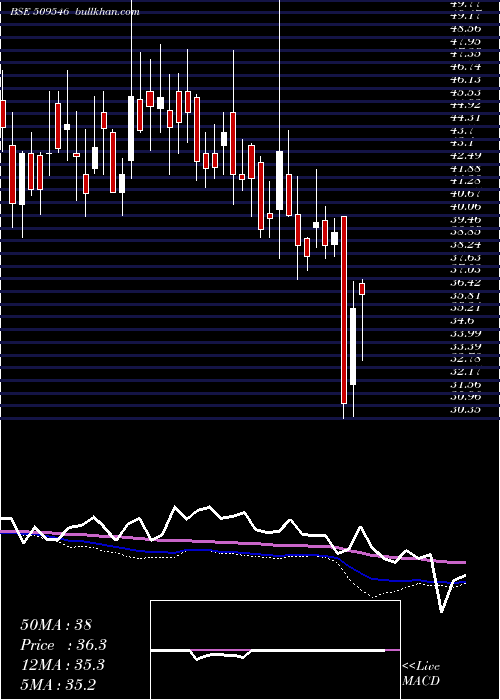
Task: Click the 33.39 price axis label
Action: click(x=465, y=346)
